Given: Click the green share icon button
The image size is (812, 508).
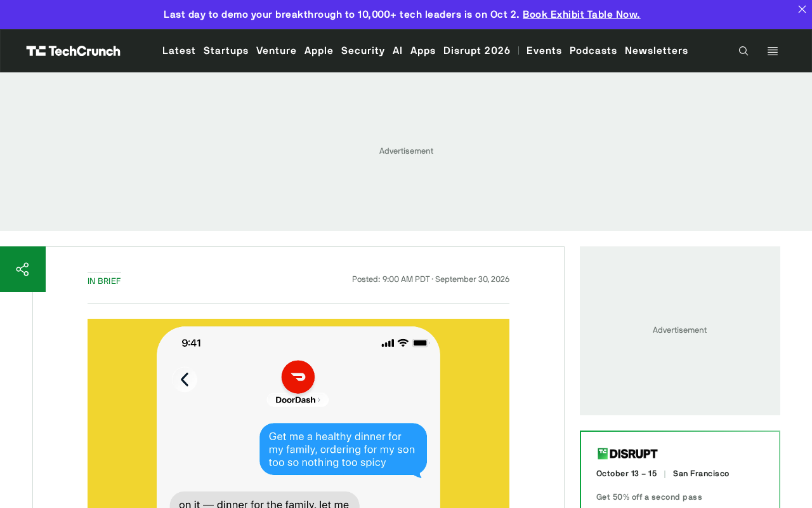Looking at the screenshot, I should 23,269.
